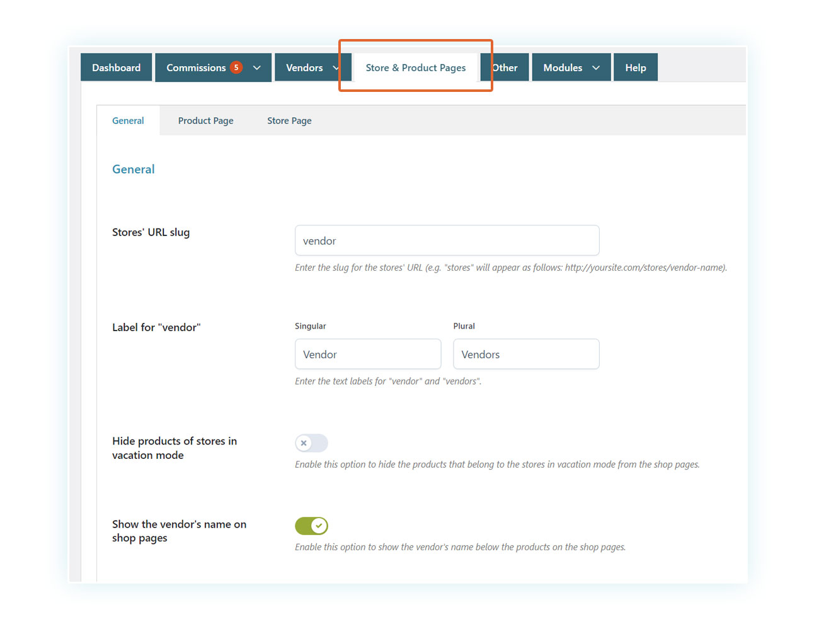Click the Commissions notification badge showing 5
The height and width of the screenshot is (644, 819).
[236, 67]
